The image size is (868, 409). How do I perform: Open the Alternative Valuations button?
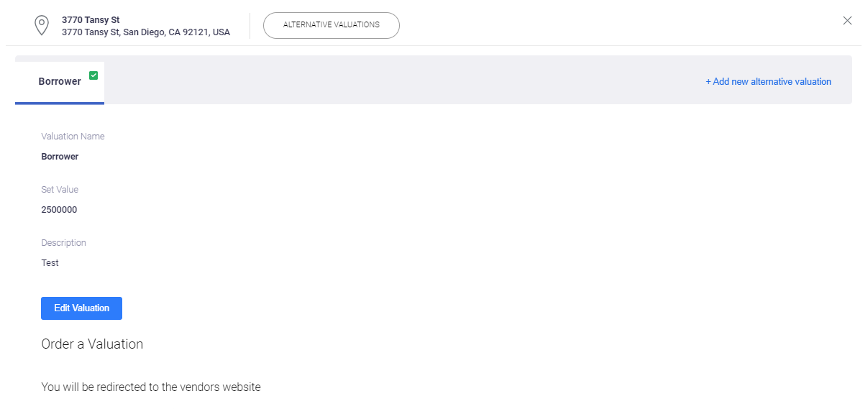332,25
